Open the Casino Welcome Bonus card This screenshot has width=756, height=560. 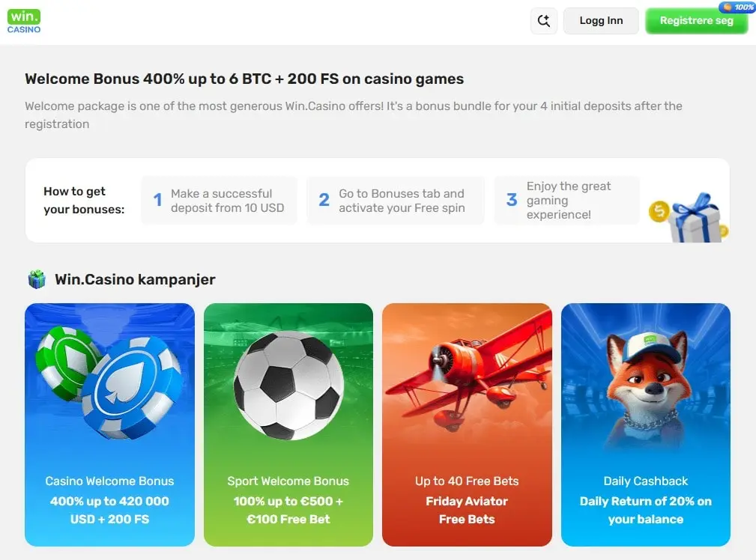pos(109,424)
